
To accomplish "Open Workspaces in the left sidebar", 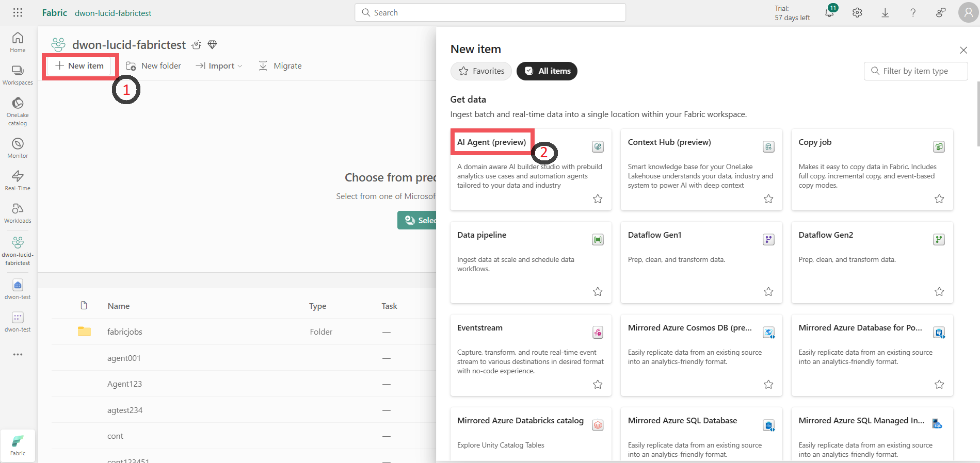I will [x=18, y=75].
